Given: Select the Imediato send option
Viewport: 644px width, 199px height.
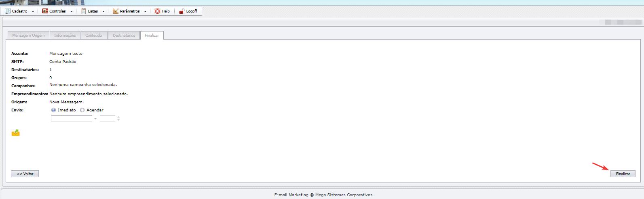Looking at the screenshot, I should coord(53,110).
